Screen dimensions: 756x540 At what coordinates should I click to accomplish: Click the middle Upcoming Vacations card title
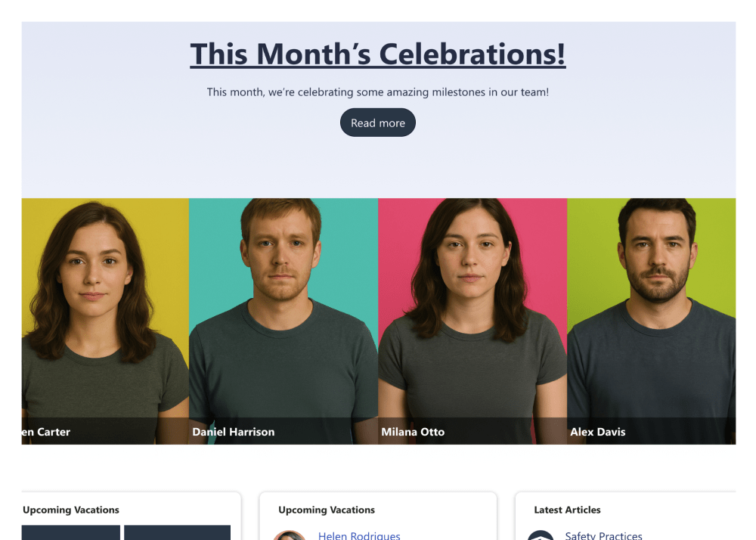click(x=327, y=510)
